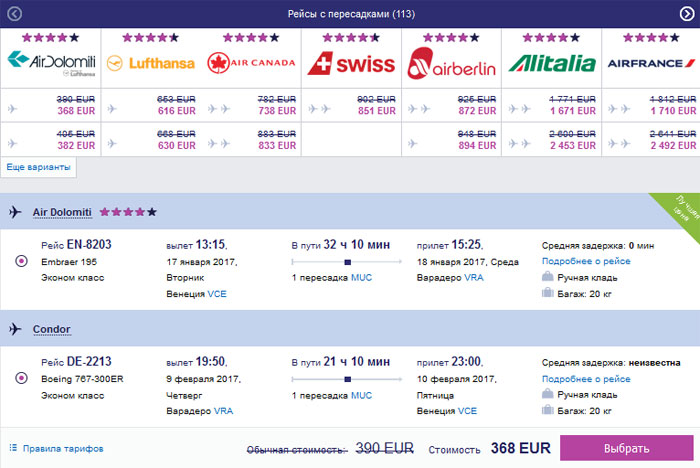Image resolution: width=700 pixels, height=468 pixels.
Task: Select radio button for flight EN-8203
Action: (x=22, y=262)
